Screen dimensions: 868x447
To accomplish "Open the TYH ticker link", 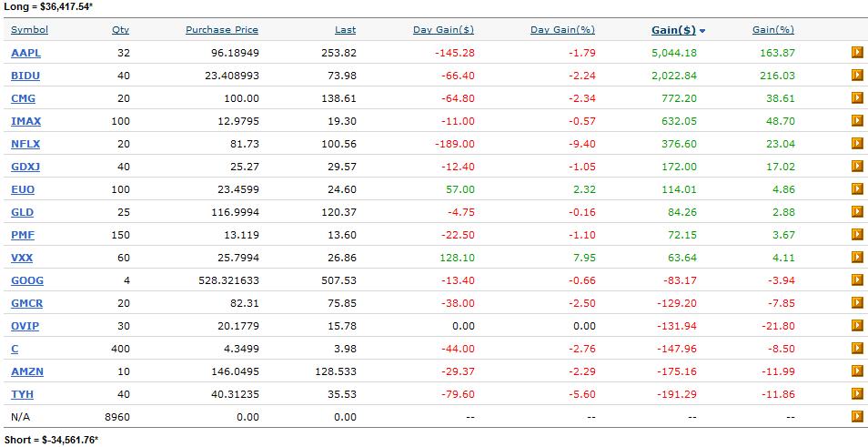I will point(22,394).
